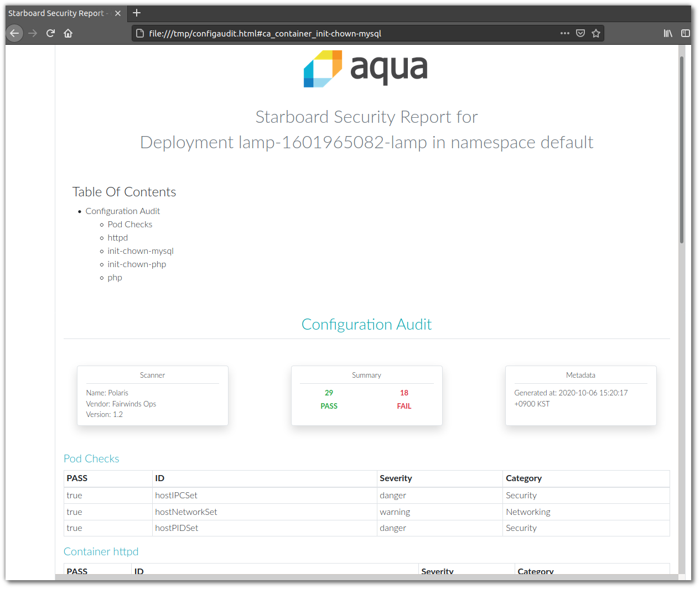Image resolution: width=700 pixels, height=589 pixels.
Task: Click the warning severity cell
Action: click(440, 512)
